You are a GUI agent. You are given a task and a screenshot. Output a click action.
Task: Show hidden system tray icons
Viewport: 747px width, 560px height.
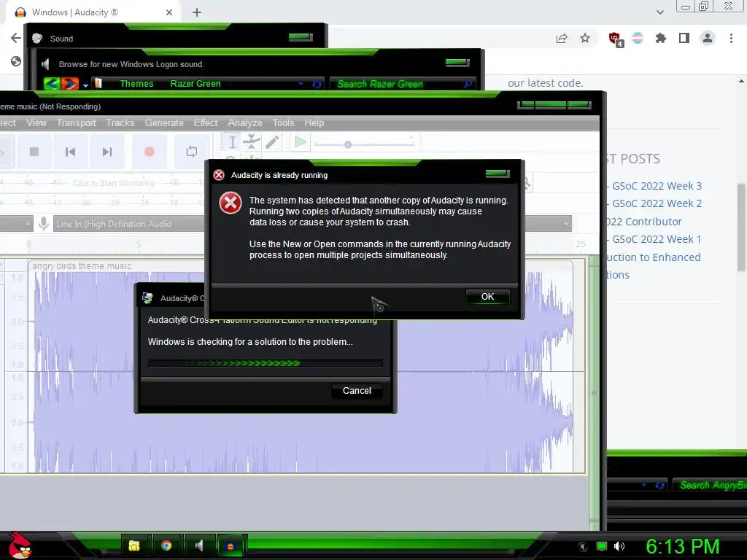pyautogui.click(x=583, y=546)
